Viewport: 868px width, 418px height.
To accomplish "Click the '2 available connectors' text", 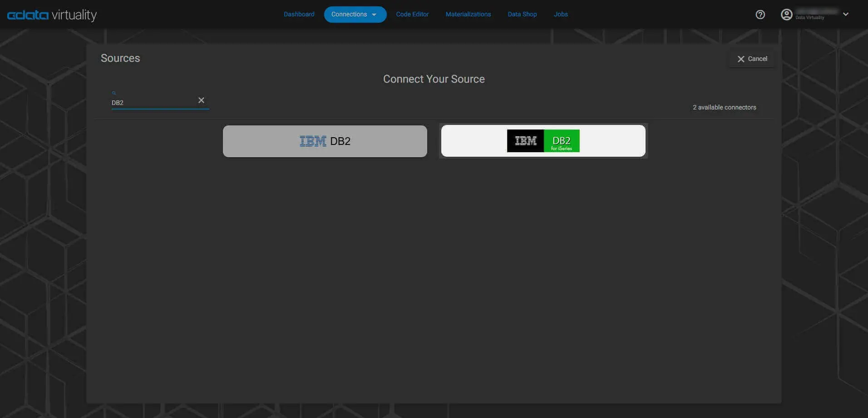I will [724, 108].
